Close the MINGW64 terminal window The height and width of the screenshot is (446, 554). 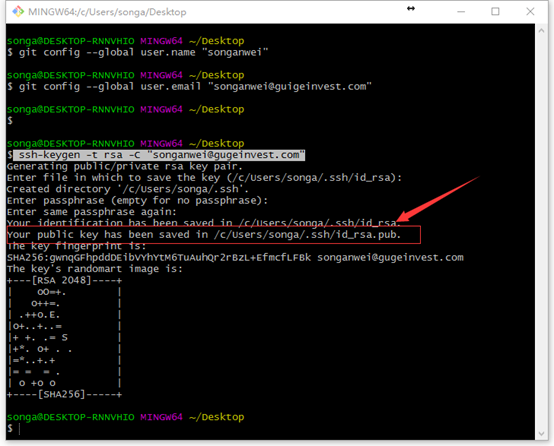[x=530, y=12]
